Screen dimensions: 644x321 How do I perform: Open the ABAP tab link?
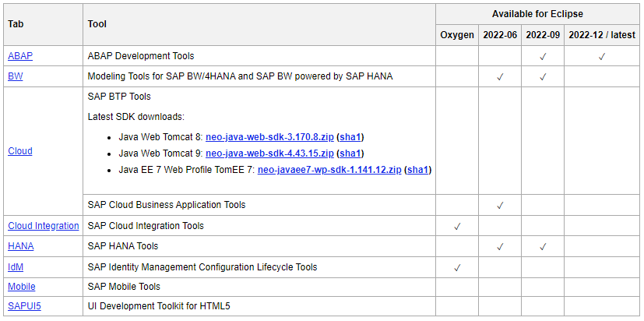[x=20, y=56]
